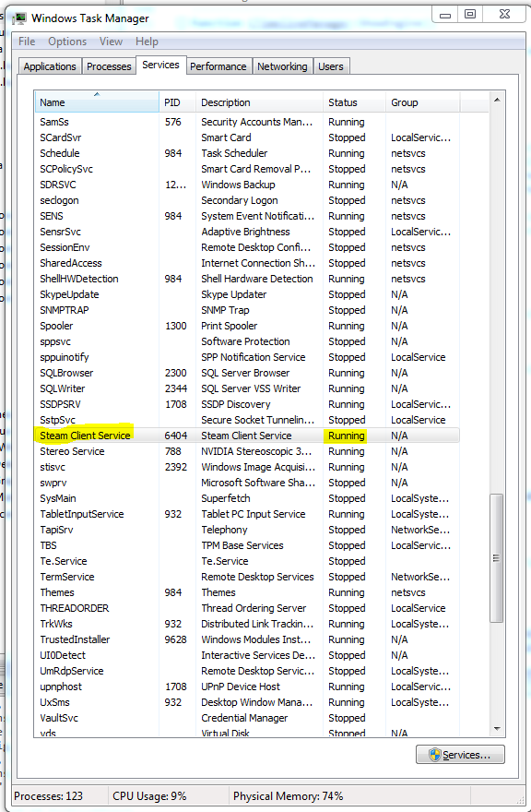
Task: Select the SENS service row
Action: [247, 216]
